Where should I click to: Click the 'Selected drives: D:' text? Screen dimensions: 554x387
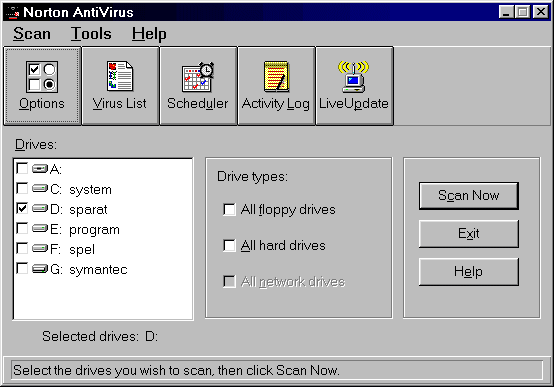coord(100,336)
